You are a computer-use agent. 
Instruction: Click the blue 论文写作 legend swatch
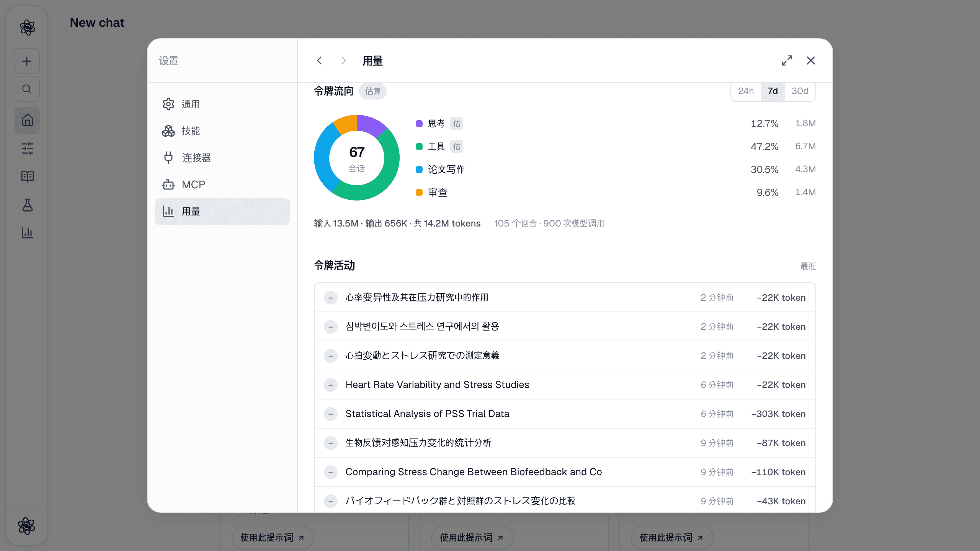419,170
